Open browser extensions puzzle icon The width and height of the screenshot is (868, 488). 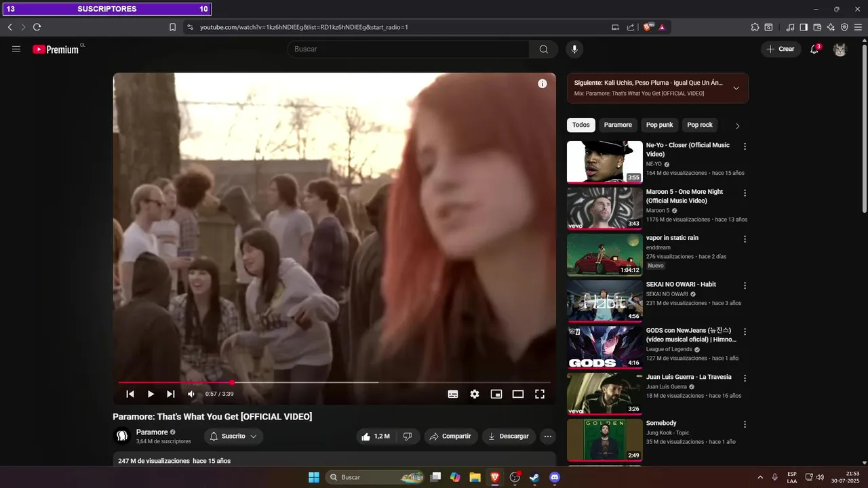755,27
